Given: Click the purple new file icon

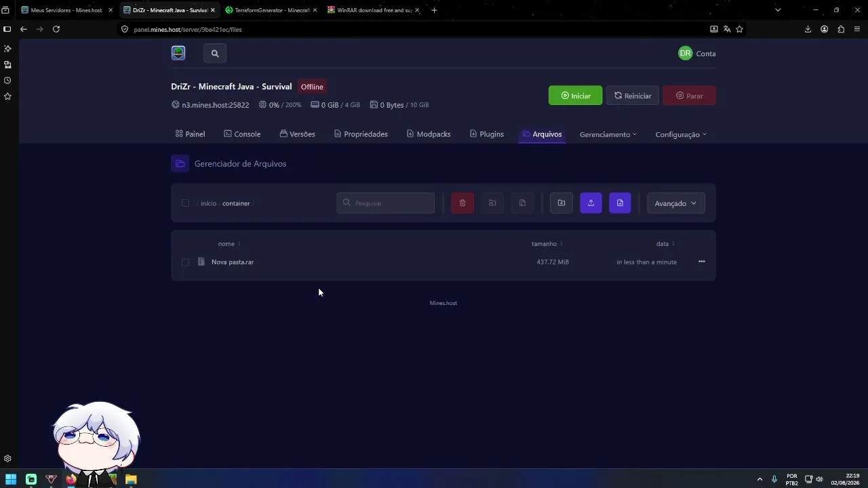Looking at the screenshot, I should coord(620,203).
